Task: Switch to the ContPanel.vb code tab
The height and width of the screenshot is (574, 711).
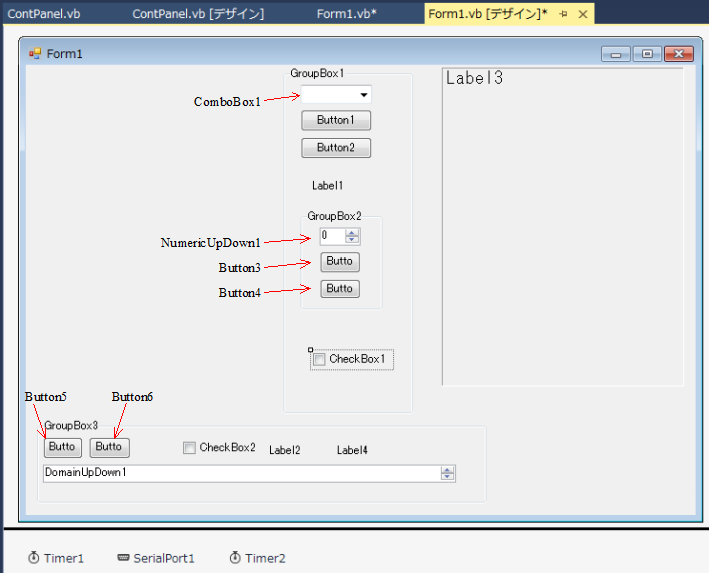Action: tap(45, 14)
